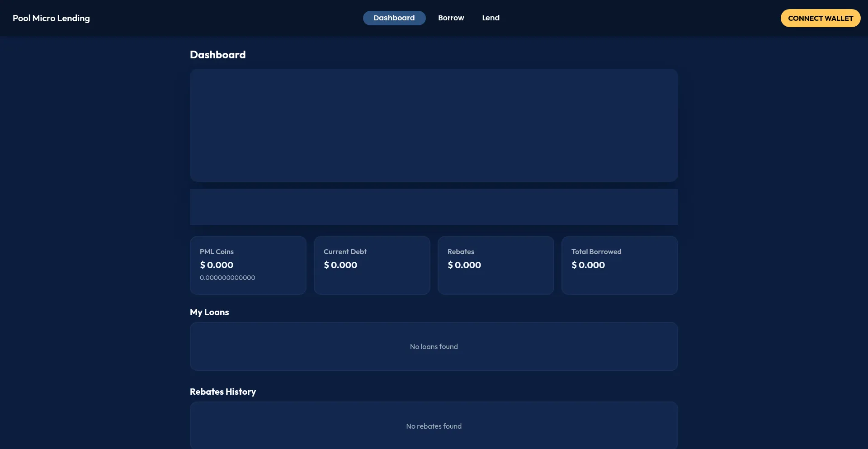Select the Rebates card label
Viewport: 868px width, 449px height.
[461, 252]
